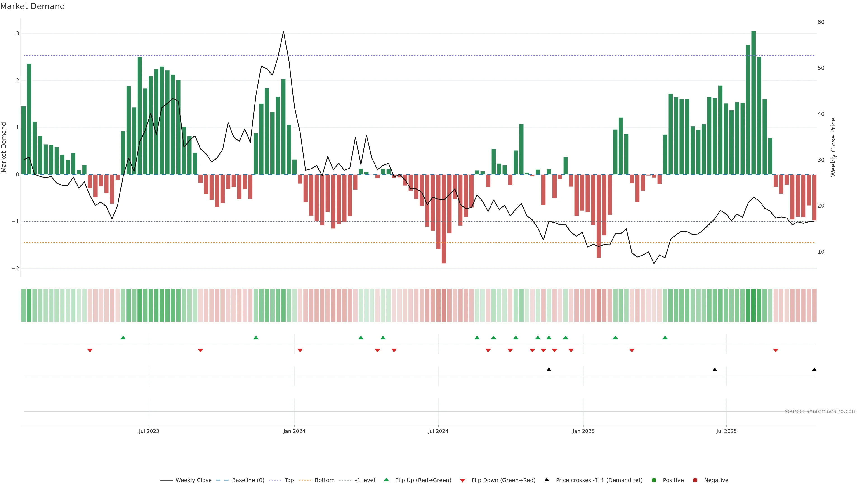Click the Market Demand chart title

coord(32,6)
